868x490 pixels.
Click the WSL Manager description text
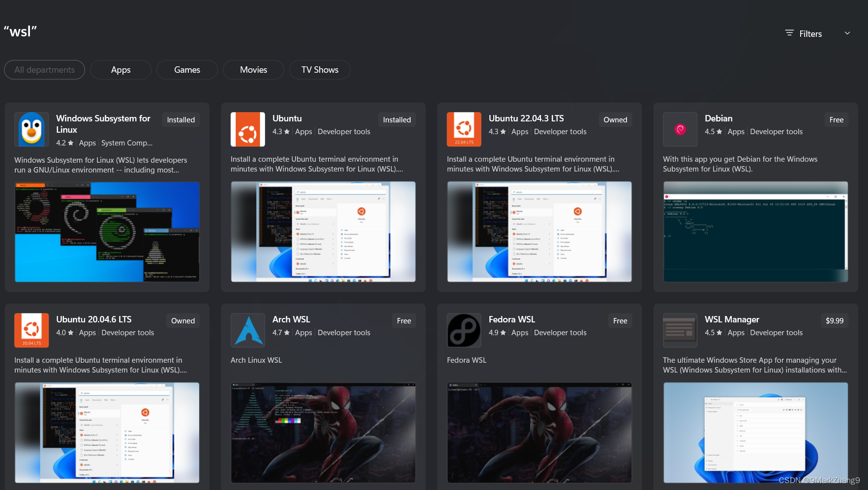point(755,365)
